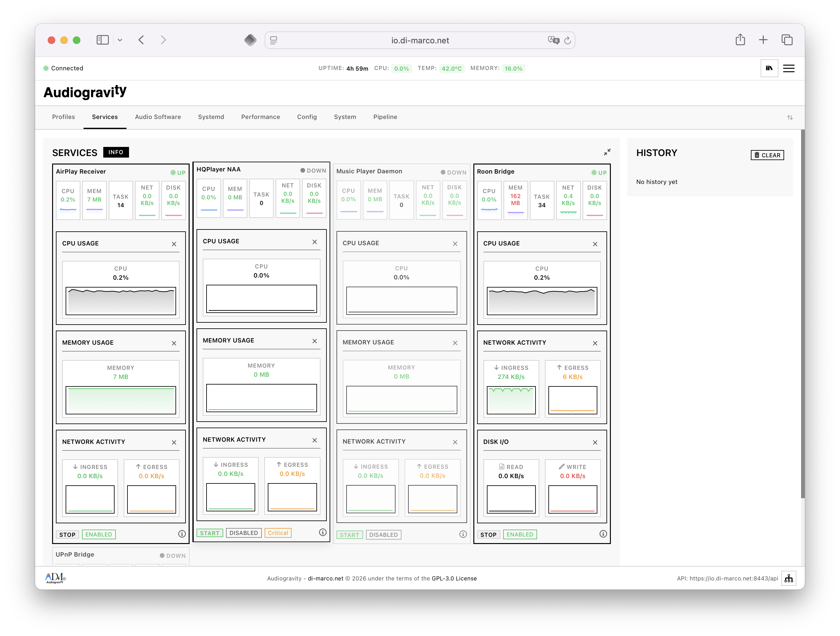Expand the AirPlay Receiver DISK mini tile
840x636 pixels.
point(174,200)
